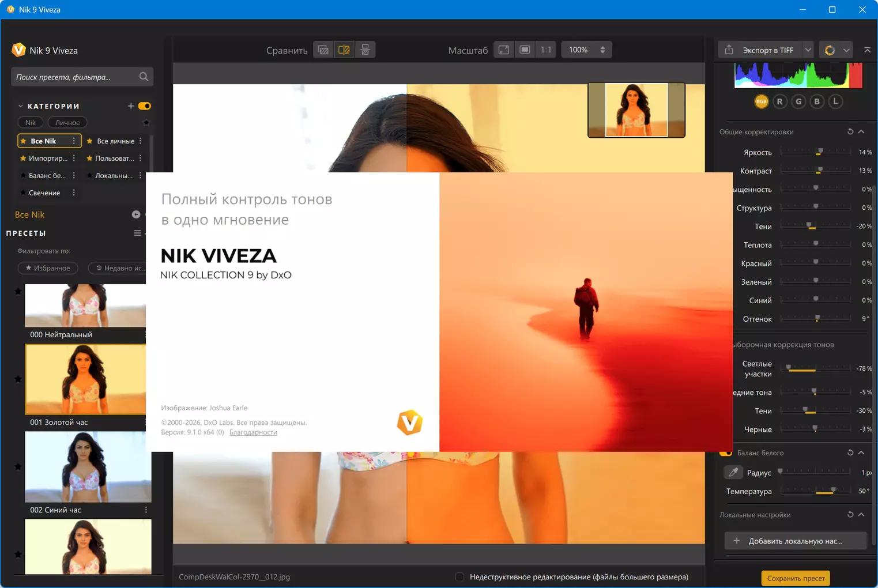Screen dimensions: 878x588
Task: Collapse the Общие корректировки section
Action: (x=861, y=132)
